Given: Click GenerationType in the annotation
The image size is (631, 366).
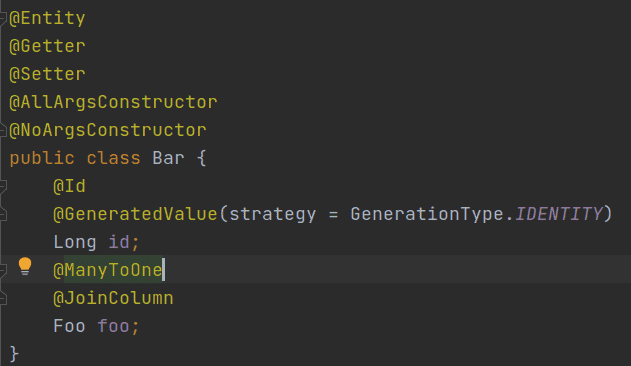Looking at the screenshot, I should pyautogui.click(x=427, y=214).
